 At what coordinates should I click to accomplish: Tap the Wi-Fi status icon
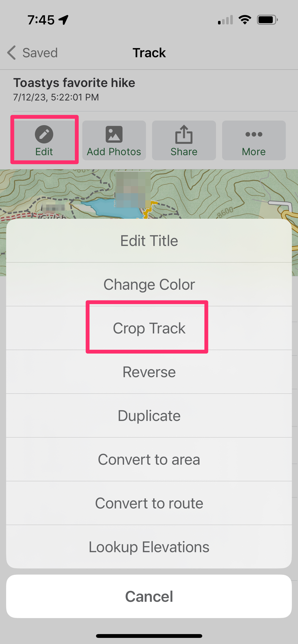(x=245, y=20)
